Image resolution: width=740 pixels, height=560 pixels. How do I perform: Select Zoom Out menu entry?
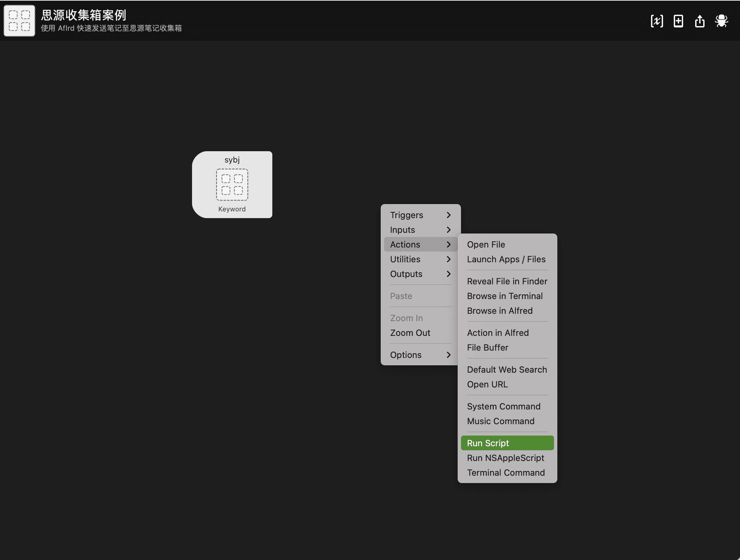pos(421,333)
